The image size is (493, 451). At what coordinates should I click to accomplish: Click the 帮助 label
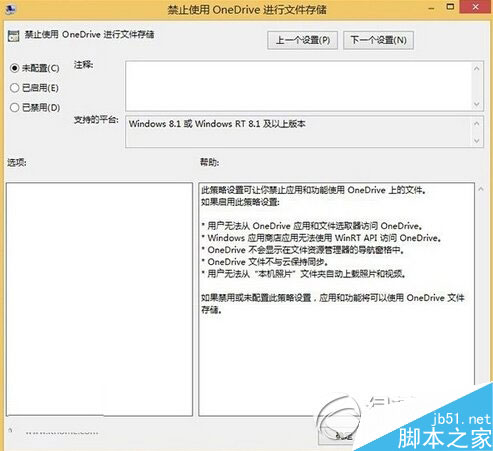click(x=209, y=162)
